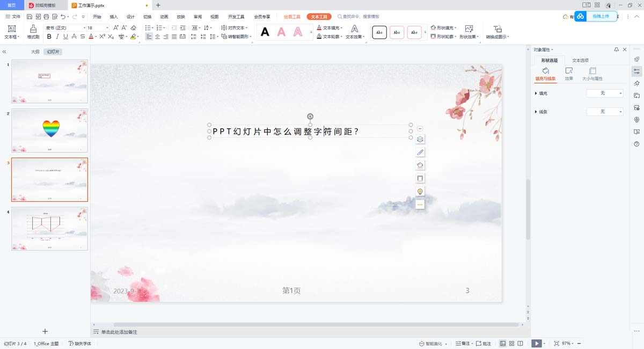The width and height of the screenshot is (644, 349).
Task: Toggle bold formatting in the ribbon
Action: coord(49,37)
